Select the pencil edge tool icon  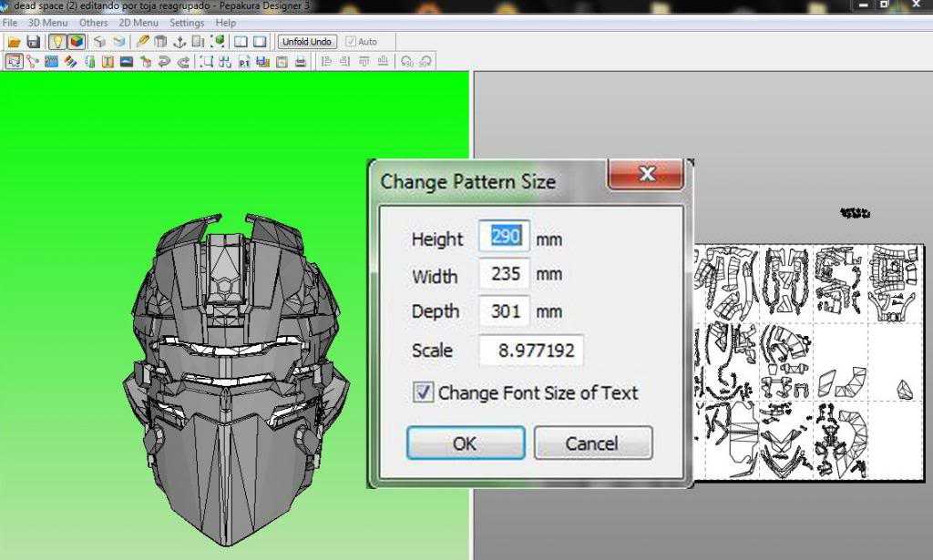(142, 42)
